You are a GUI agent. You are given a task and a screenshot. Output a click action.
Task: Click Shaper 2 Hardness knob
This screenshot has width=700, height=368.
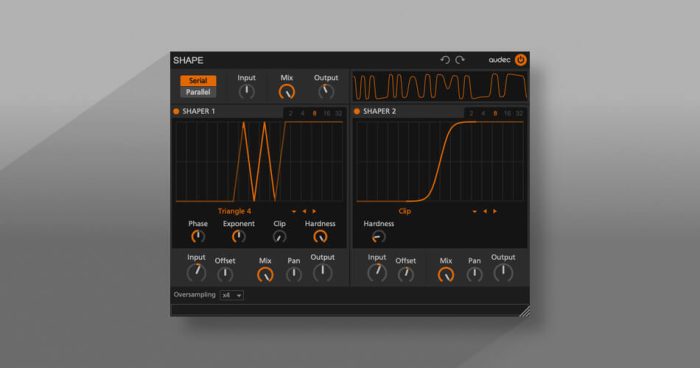(x=379, y=237)
